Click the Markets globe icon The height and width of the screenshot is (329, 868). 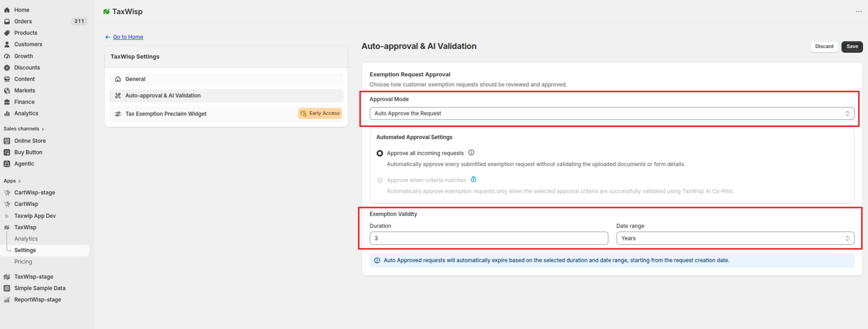pos(7,91)
